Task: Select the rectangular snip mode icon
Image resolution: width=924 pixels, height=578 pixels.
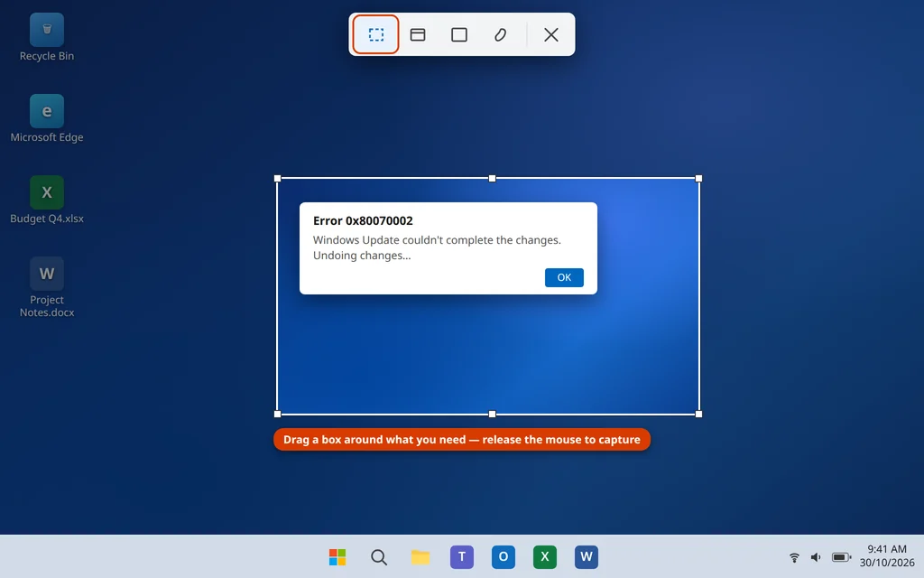Action: tap(376, 35)
